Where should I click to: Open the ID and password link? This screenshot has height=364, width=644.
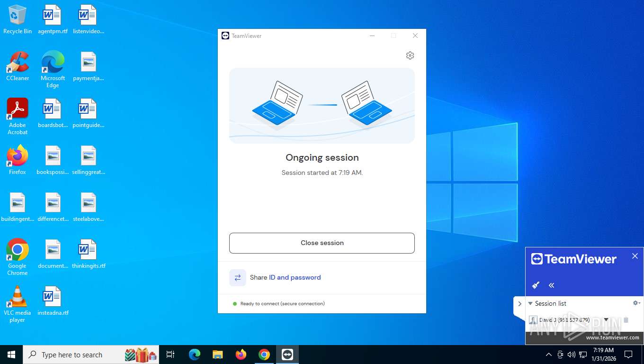[x=295, y=277]
